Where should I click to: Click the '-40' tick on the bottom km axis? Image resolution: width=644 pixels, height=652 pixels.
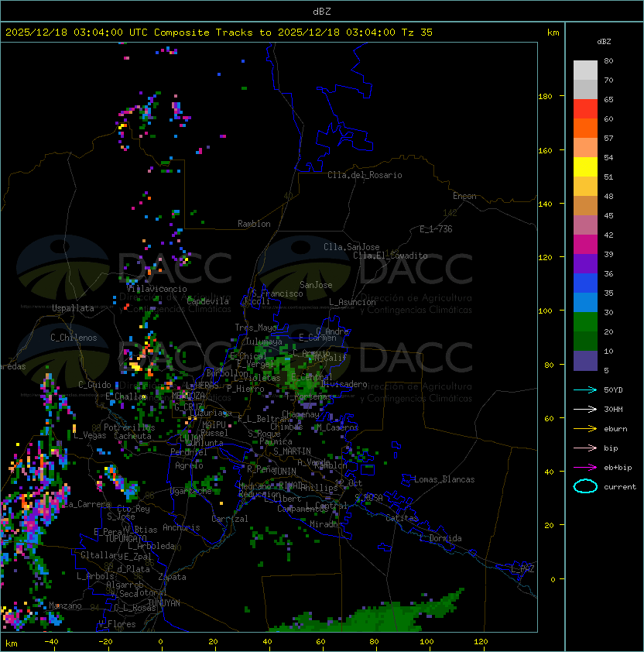(x=52, y=642)
